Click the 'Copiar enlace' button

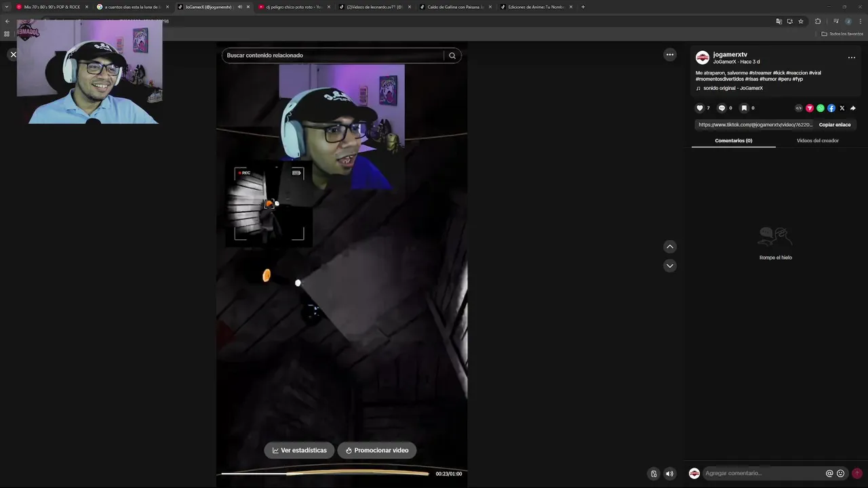[835, 125]
